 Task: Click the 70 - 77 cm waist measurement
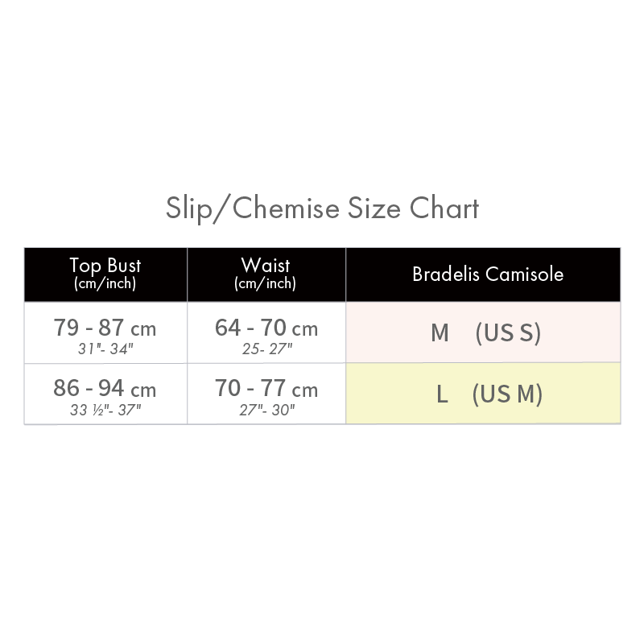coord(266,389)
